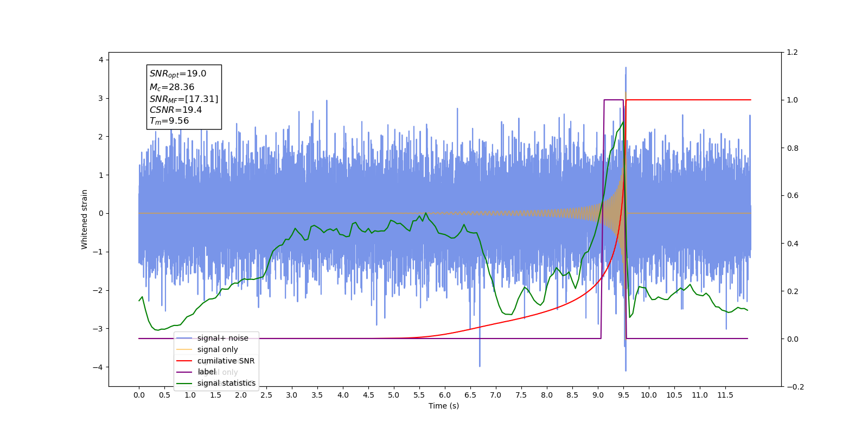Click the blue line swatch in the legend
The height and width of the screenshot is (434, 868).
click(184, 338)
